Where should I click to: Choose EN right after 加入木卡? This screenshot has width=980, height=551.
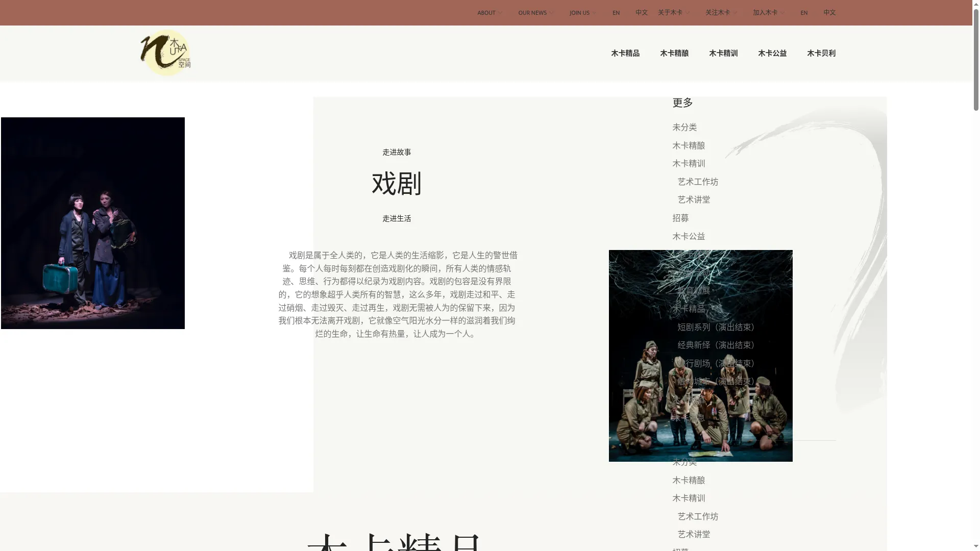click(804, 13)
